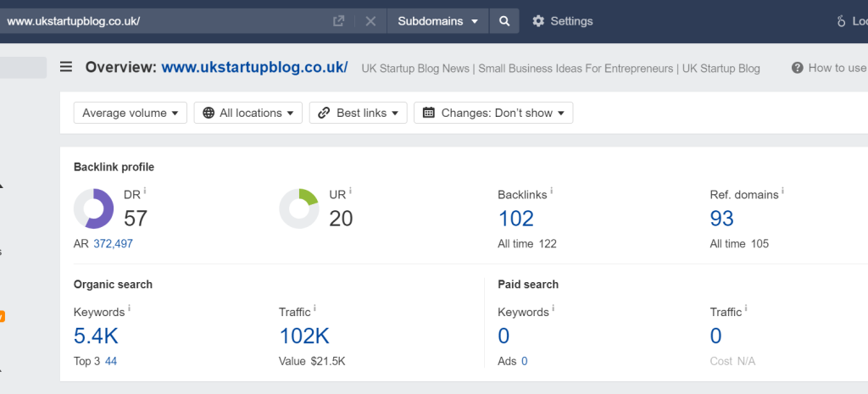Open the Ref. domains count 93
The height and width of the screenshot is (394, 868).
[x=722, y=219]
